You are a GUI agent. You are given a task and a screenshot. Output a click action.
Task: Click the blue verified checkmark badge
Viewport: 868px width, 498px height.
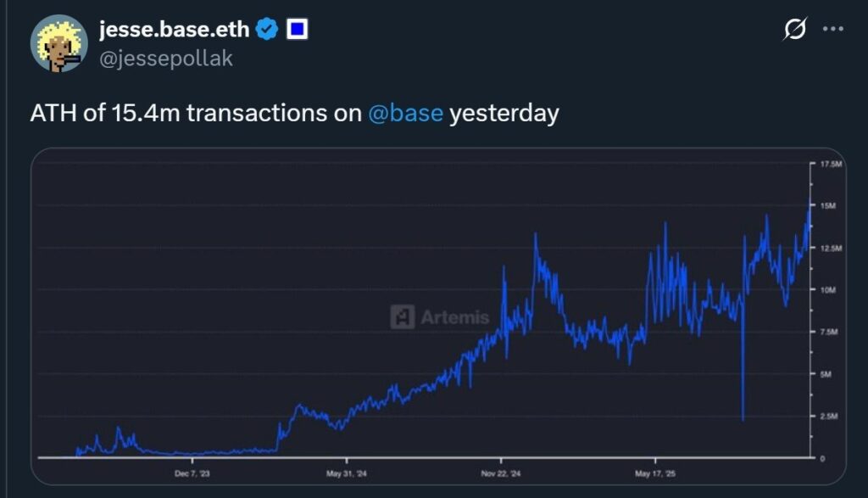pos(267,30)
